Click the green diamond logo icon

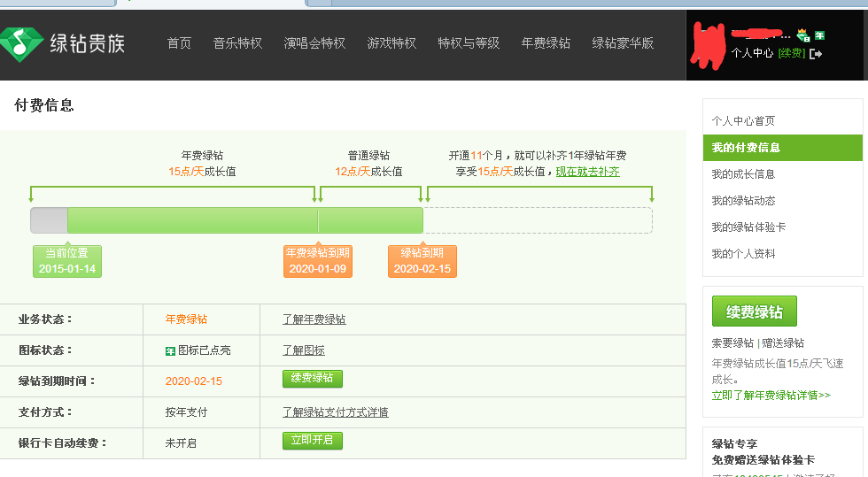(21, 44)
